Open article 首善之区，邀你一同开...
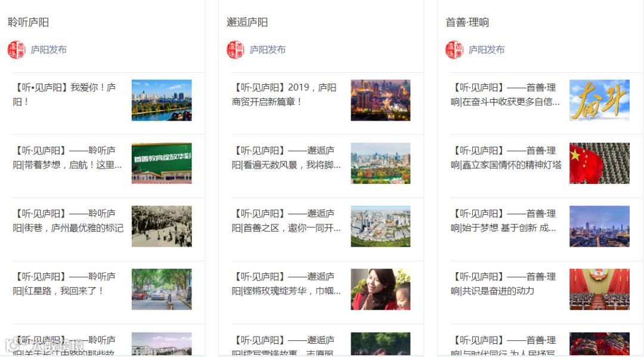The image size is (644, 357). tap(286, 221)
